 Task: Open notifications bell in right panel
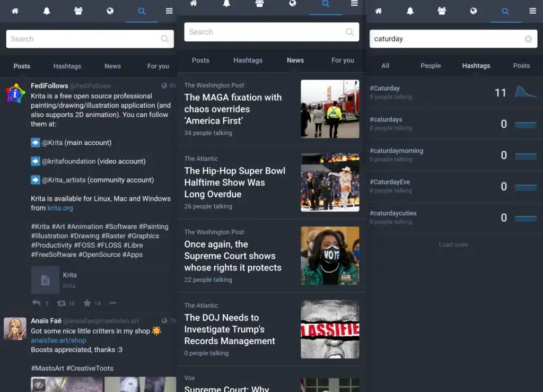[410, 11]
